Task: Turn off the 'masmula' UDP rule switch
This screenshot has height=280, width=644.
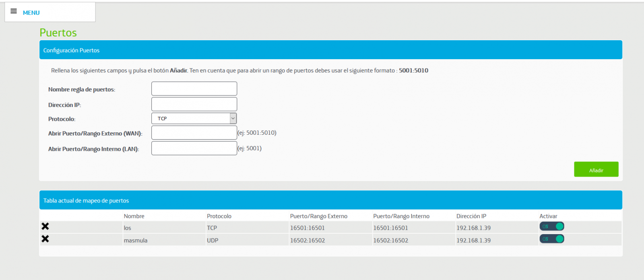Action: click(x=551, y=239)
